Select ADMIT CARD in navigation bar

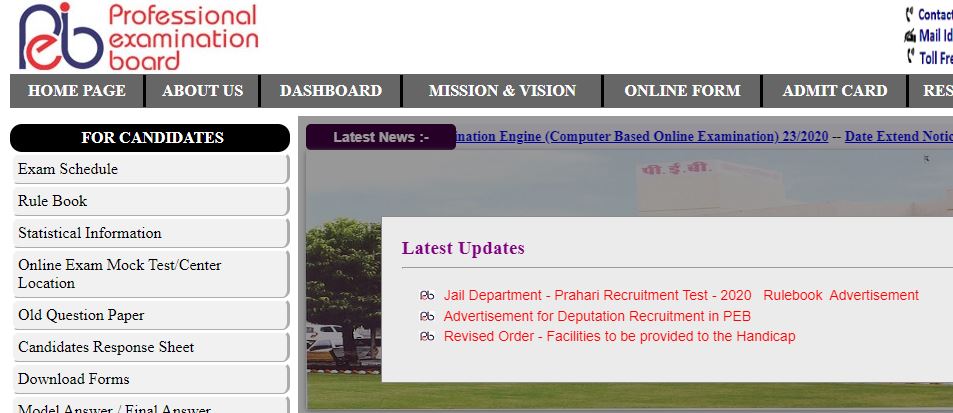point(834,91)
